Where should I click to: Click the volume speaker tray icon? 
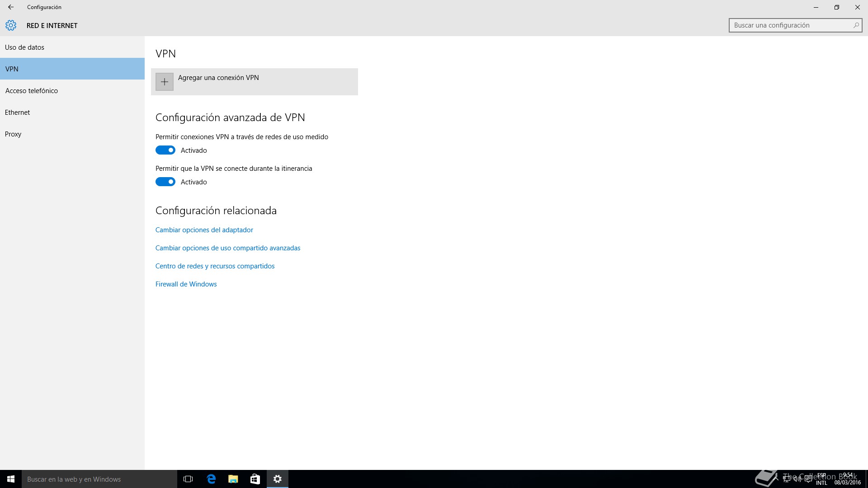797,479
